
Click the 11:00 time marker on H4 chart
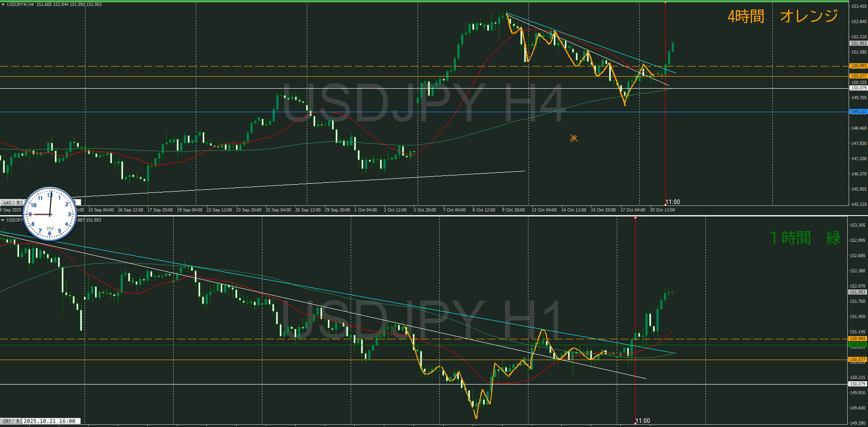673,202
